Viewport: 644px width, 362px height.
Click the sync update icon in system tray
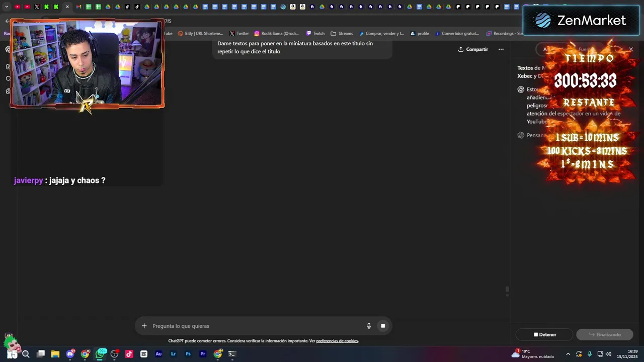(x=579, y=354)
